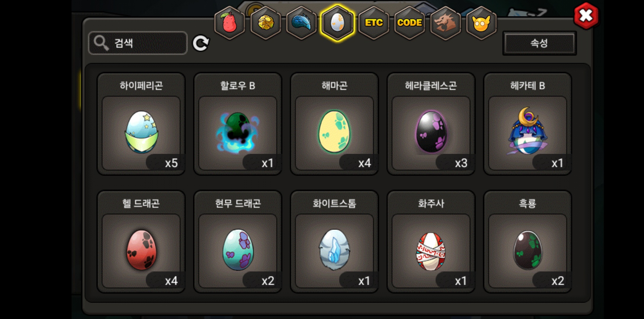Image resolution: width=644 pixels, height=319 pixels.
Task: Switch to the brown dragon head tab
Action: [445, 23]
